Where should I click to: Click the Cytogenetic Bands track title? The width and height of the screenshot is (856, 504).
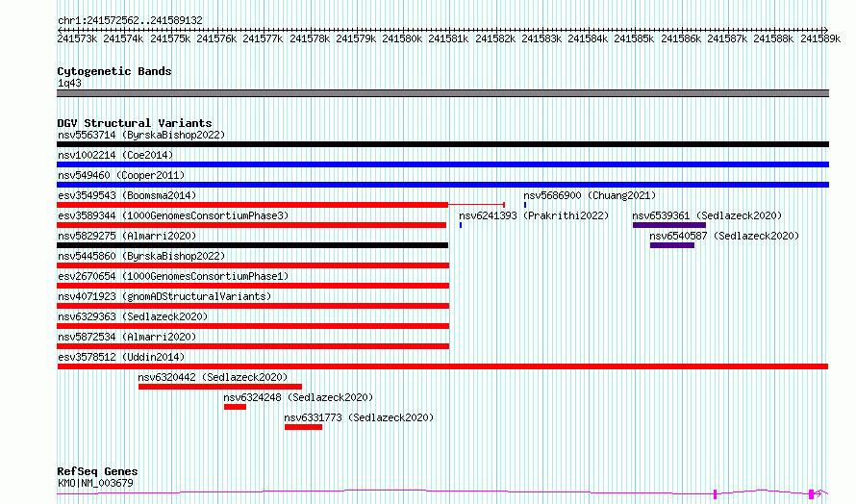click(114, 71)
